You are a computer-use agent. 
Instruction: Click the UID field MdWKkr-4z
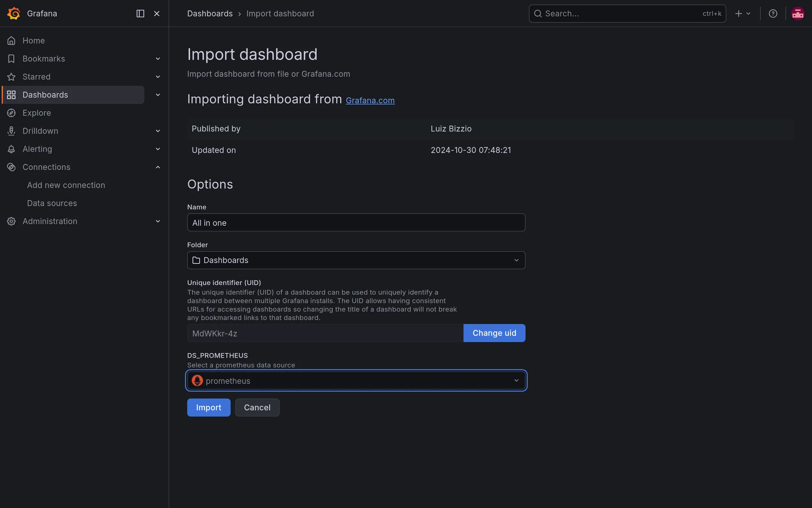coord(325,333)
